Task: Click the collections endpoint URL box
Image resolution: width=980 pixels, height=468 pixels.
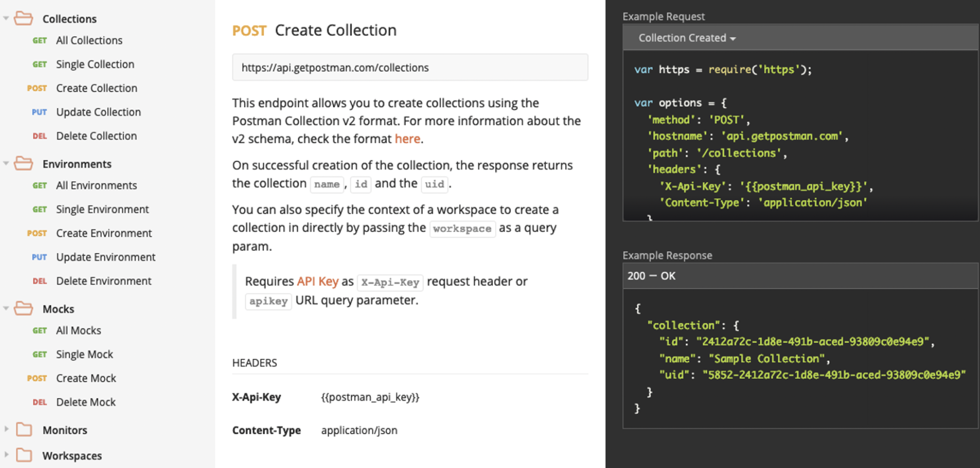Action: (x=409, y=68)
